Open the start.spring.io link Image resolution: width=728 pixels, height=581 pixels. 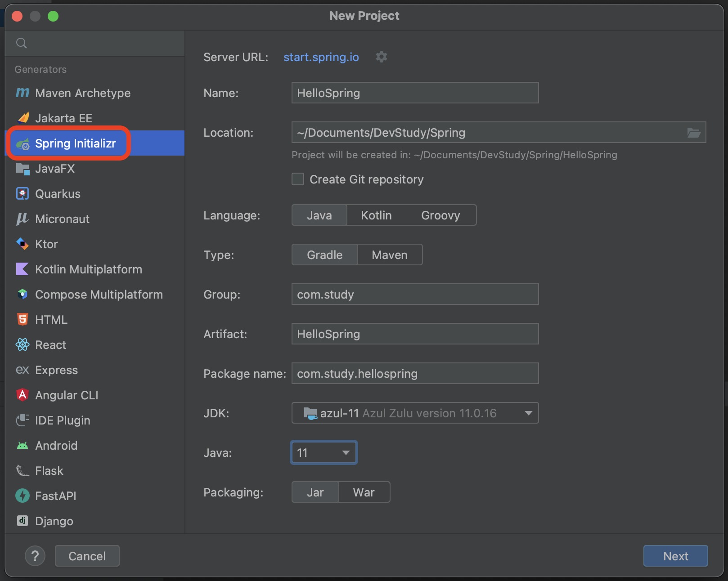[x=321, y=57]
